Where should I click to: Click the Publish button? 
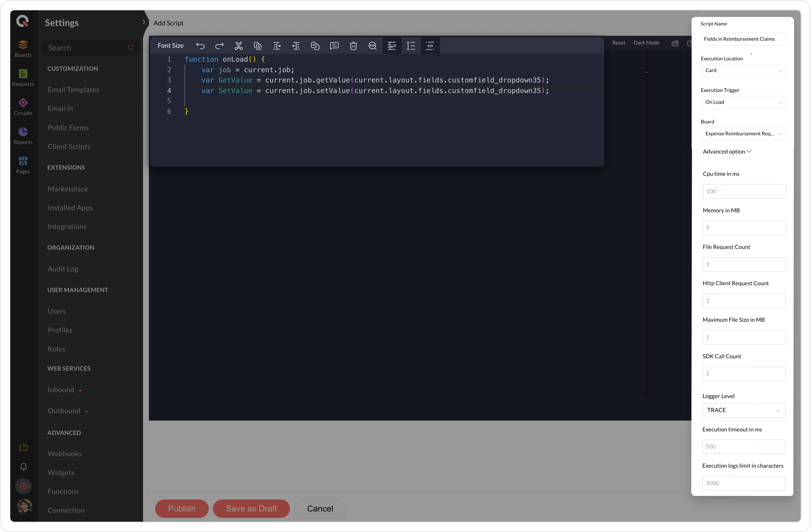click(x=182, y=509)
